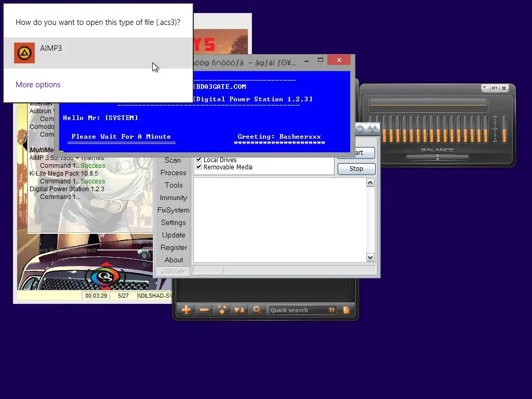532x399 pixels.
Task: Select 'Digital Power Station 1.2.3' installer entry
Action: tap(67, 189)
